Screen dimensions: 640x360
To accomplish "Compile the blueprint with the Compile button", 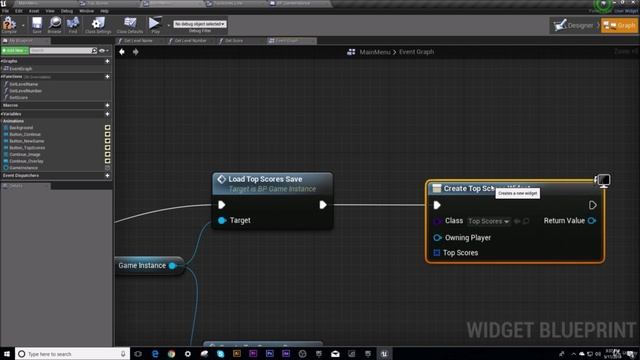I will pyautogui.click(x=9, y=24).
